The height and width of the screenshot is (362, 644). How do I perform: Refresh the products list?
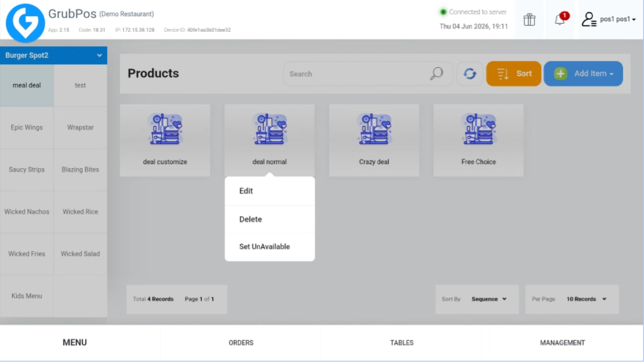click(x=470, y=74)
